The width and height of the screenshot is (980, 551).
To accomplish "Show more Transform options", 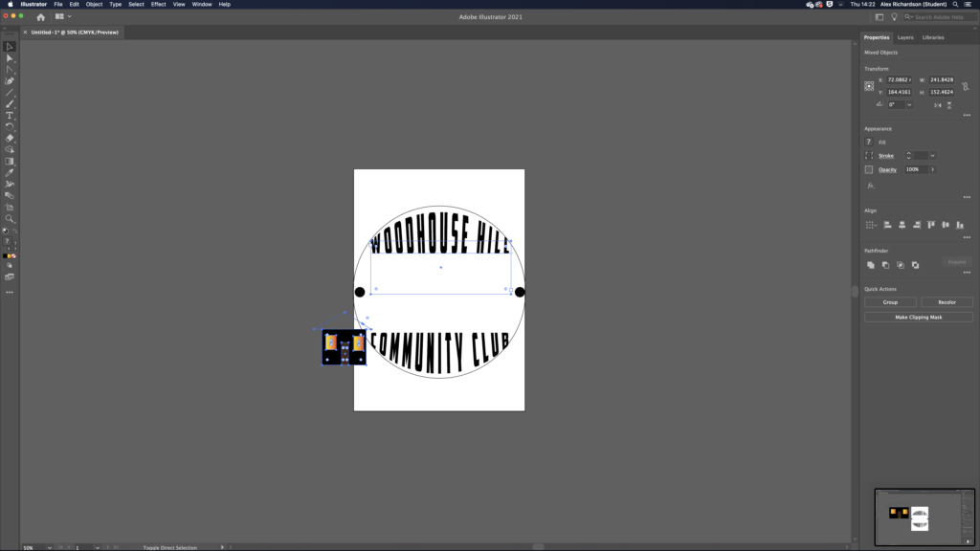I will tap(967, 115).
